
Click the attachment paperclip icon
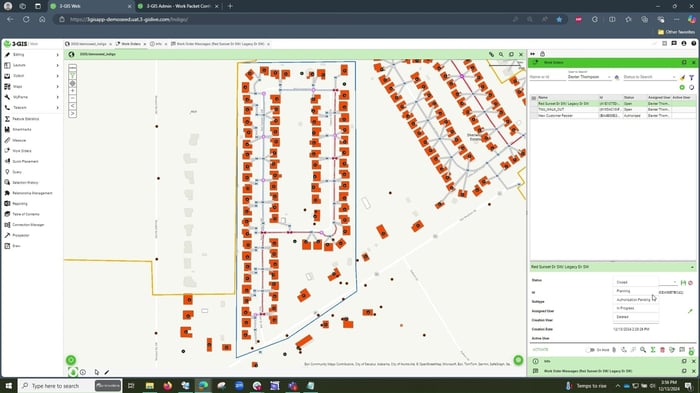coord(614,350)
